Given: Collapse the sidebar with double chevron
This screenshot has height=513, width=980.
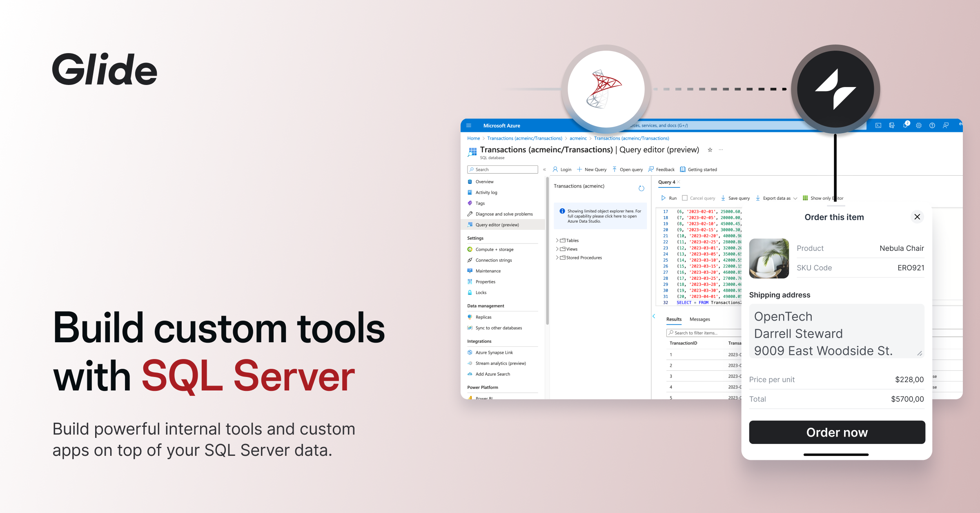Looking at the screenshot, I should [x=544, y=170].
